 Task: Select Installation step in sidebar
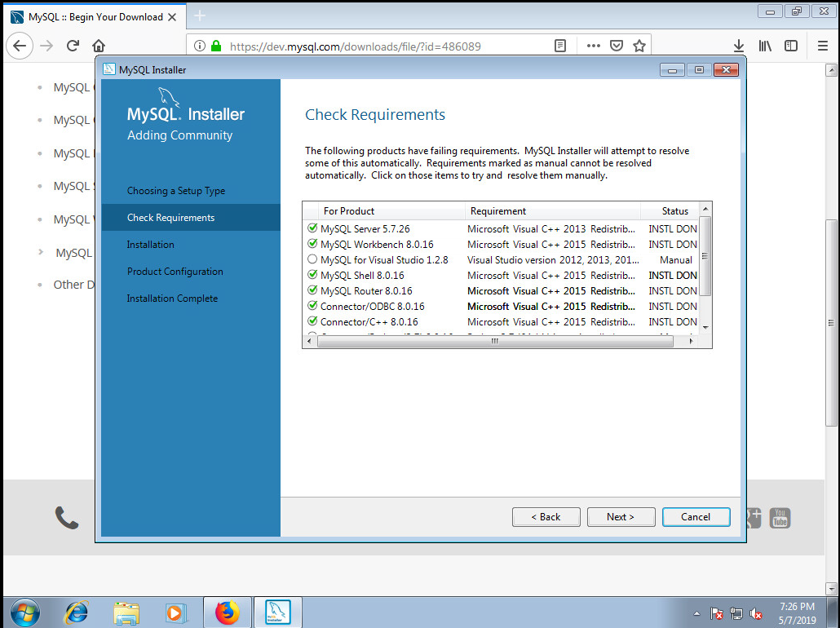(150, 245)
